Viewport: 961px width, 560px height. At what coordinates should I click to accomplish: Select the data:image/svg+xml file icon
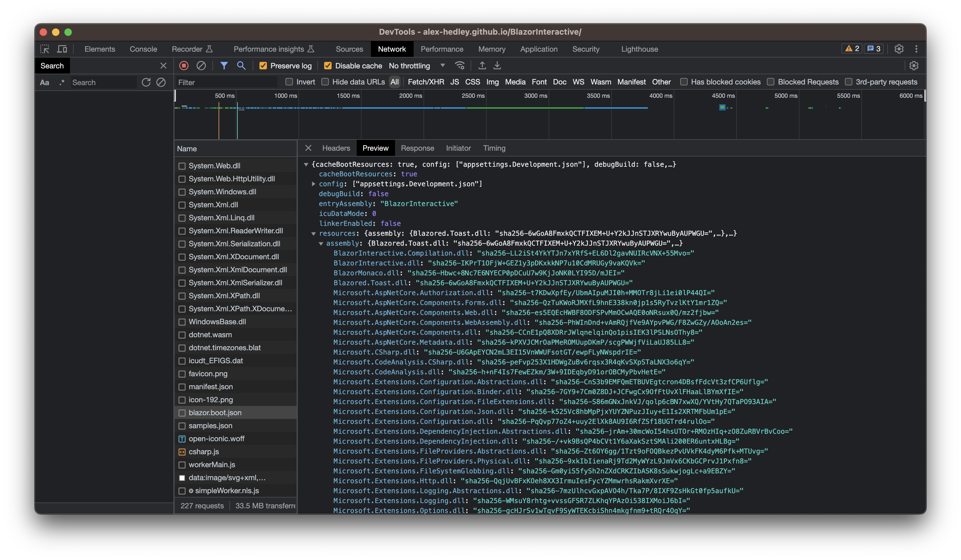click(x=182, y=478)
